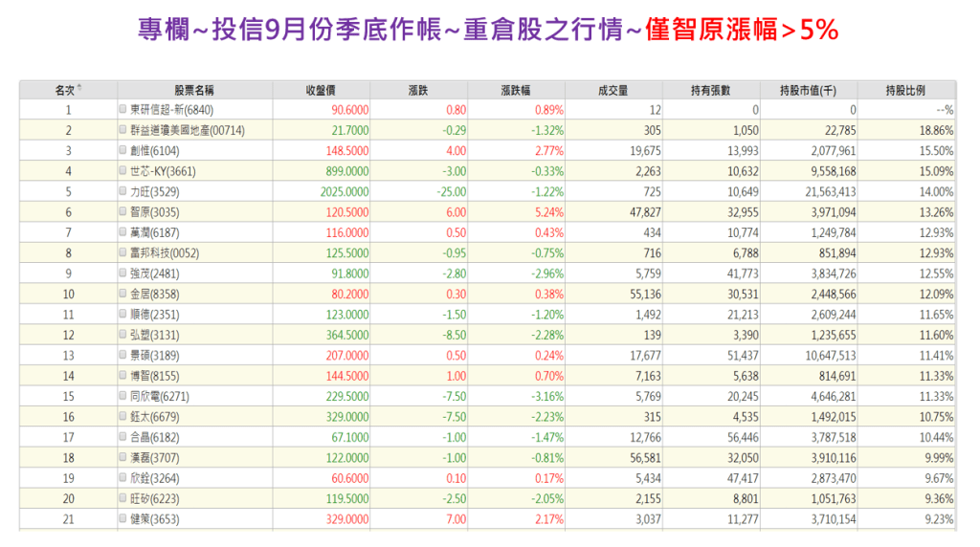Screen dimensions: 980x547
Task: Mark the checkbox for 景碩(3189)
Action: (x=122, y=355)
